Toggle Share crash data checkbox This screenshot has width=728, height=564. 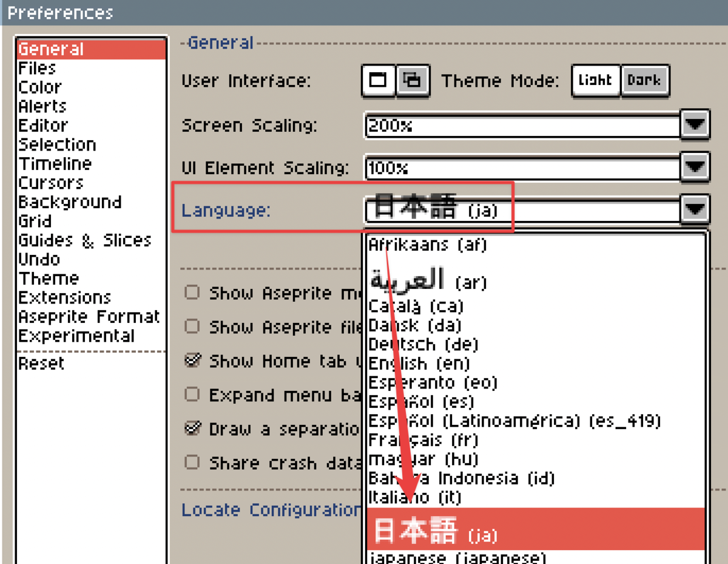pos(192,463)
